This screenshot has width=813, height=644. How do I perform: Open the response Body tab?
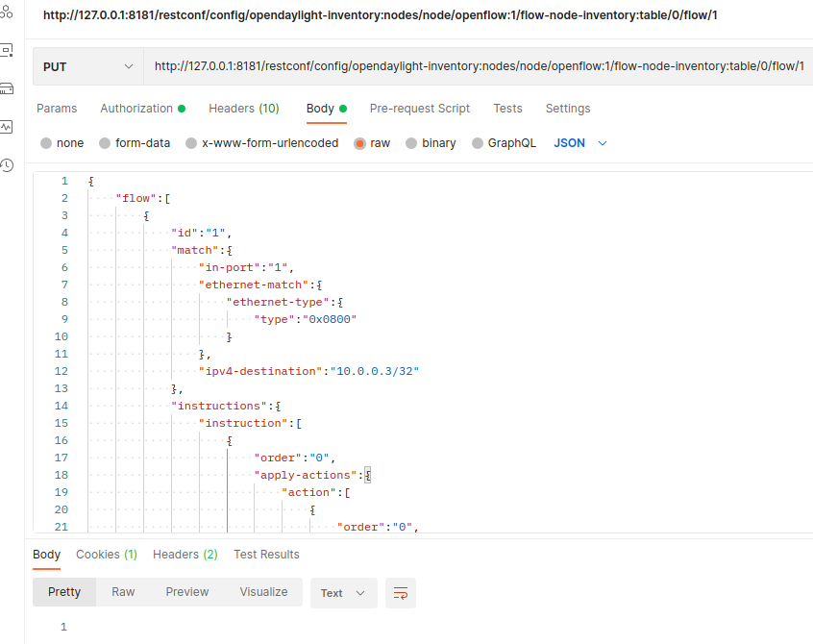(47, 555)
